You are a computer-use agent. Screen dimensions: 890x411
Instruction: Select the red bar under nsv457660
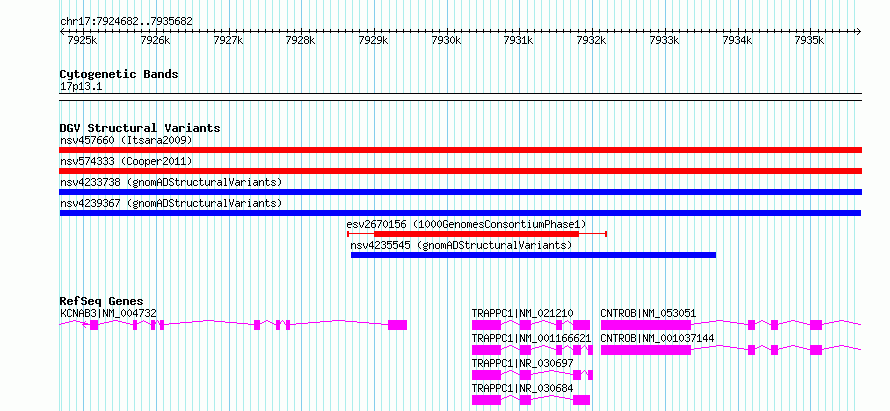coord(460,150)
